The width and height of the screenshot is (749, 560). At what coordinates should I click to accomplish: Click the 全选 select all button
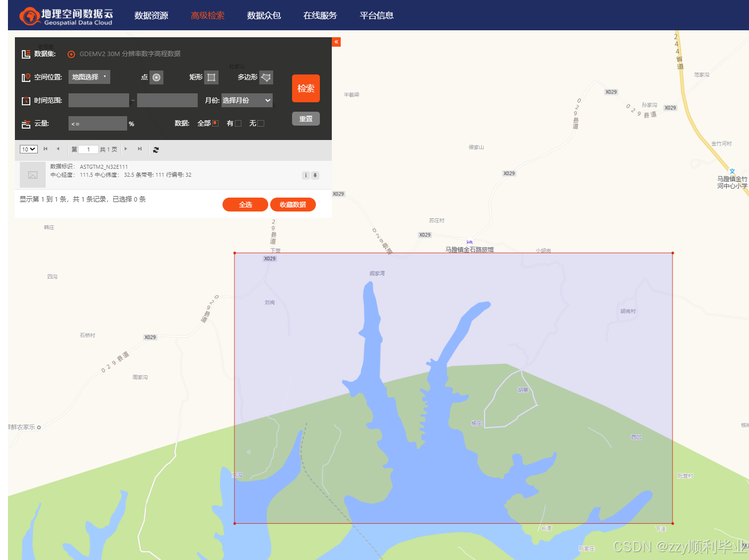coord(245,205)
